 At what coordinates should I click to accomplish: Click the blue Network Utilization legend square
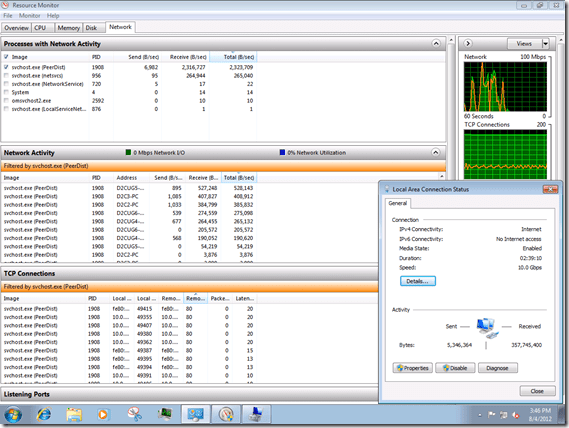282,152
